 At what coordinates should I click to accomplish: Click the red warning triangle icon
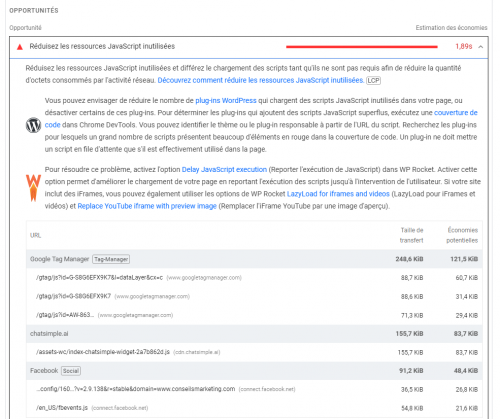[x=20, y=47]
